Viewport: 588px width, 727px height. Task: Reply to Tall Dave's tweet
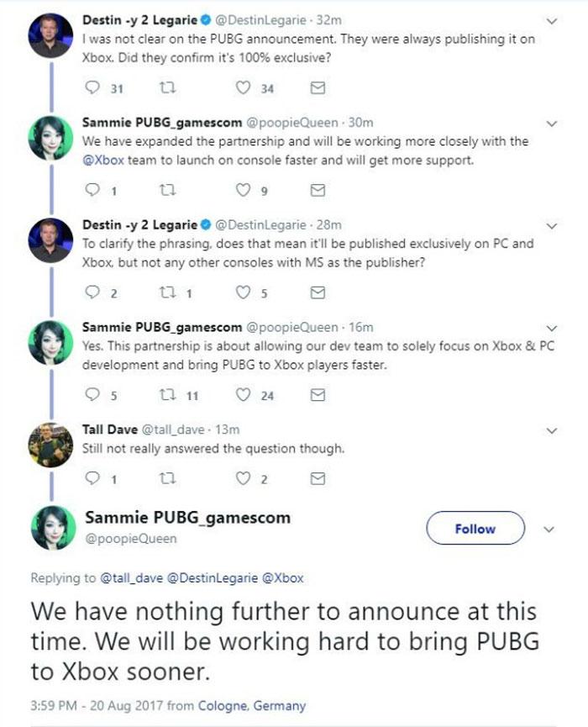[x=92, y=479]
